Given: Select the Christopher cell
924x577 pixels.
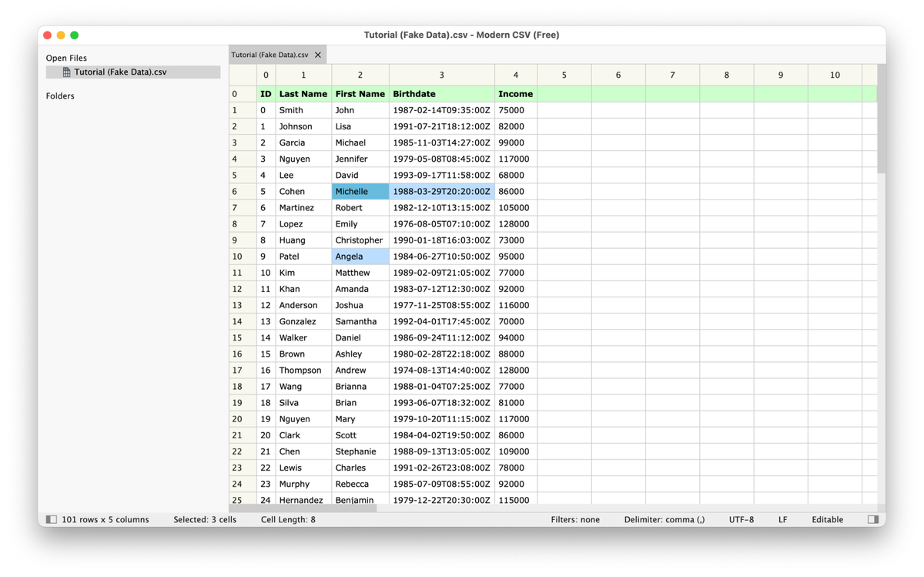Looking at the screenshot, I should tap(360, 240).
